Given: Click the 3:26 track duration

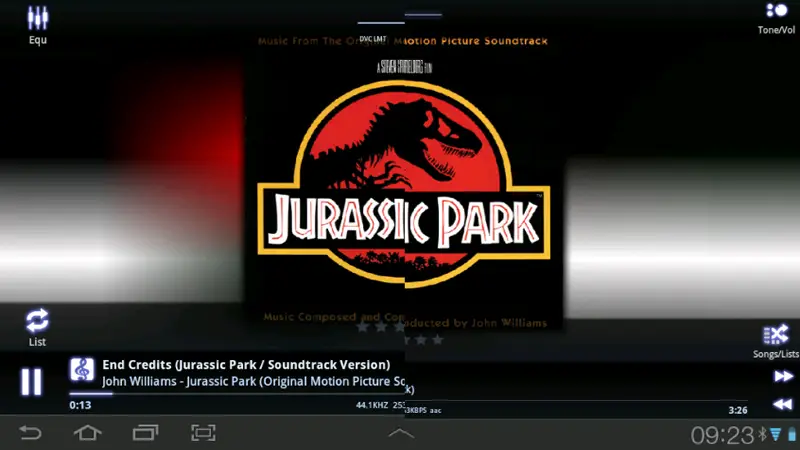Looking at the screenshot, I should pos(738,410).
